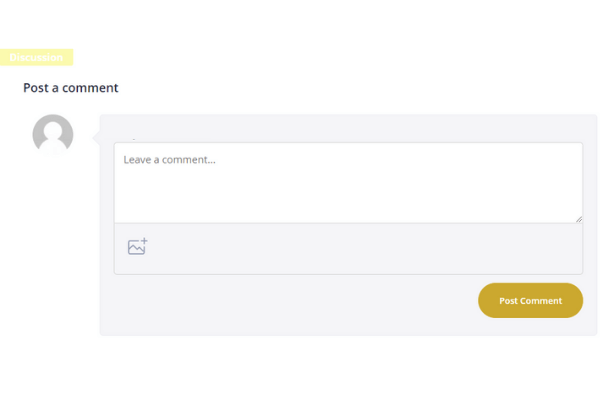Select the picture upload icon in the comment toolbar
This screenshot has height=400, width=600.
137,247
